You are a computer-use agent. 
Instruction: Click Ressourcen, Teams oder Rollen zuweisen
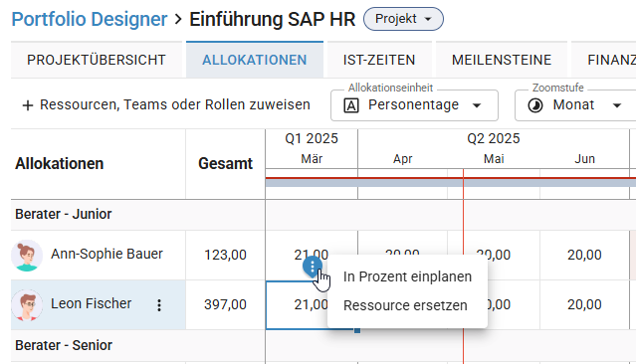pyautogui.click(x=166, y=105)
